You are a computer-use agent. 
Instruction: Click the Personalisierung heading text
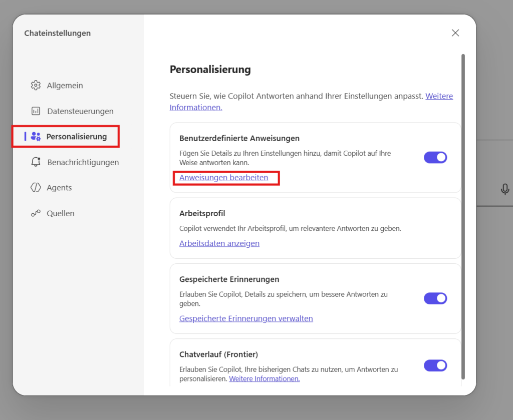pos(210,69)
